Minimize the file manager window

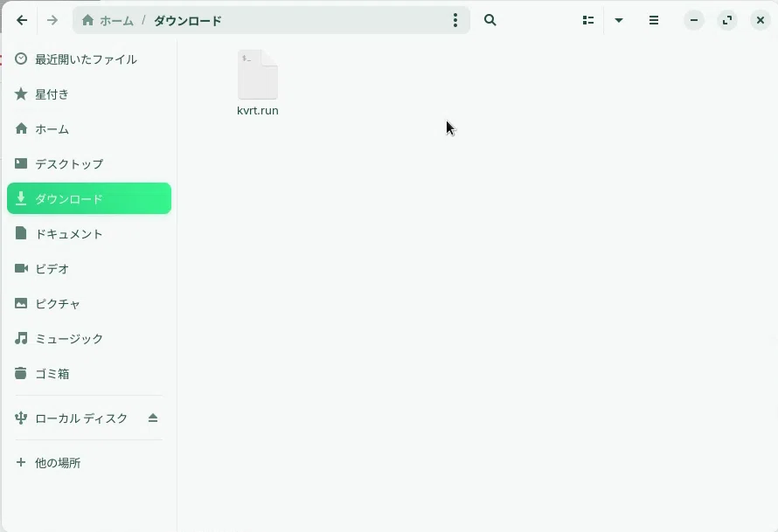694,20
